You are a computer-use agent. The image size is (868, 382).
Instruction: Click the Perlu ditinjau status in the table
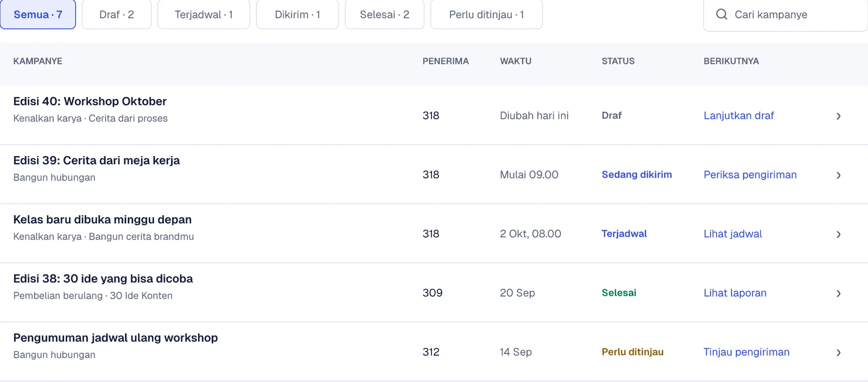click(633, 352)
